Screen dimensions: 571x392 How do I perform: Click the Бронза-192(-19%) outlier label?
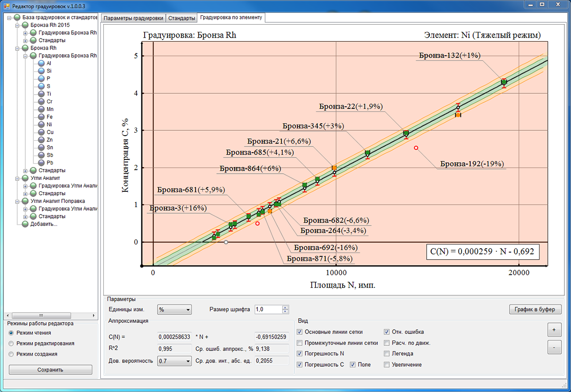coord(472,164)
